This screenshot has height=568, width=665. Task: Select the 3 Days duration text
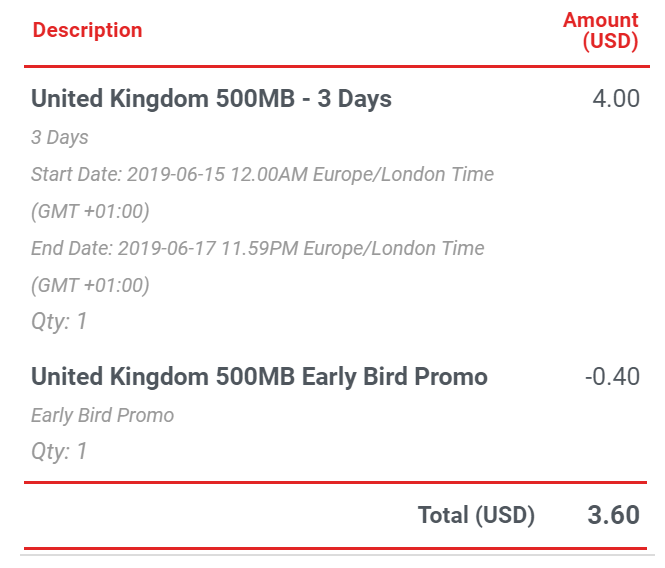point(60,137)
